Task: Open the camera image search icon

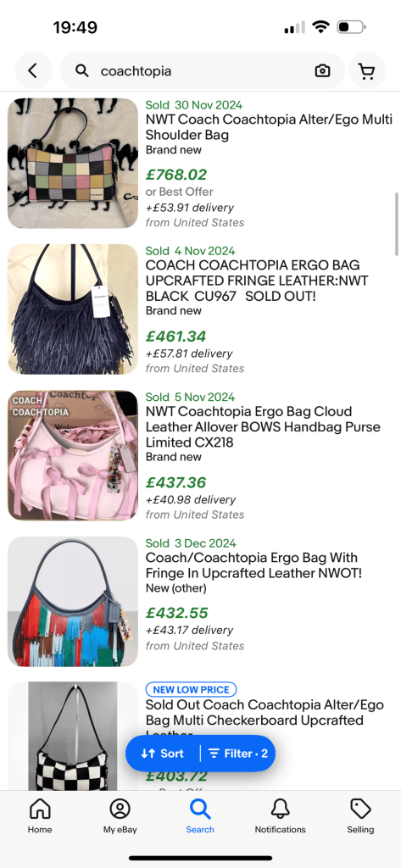Action: 322,71
